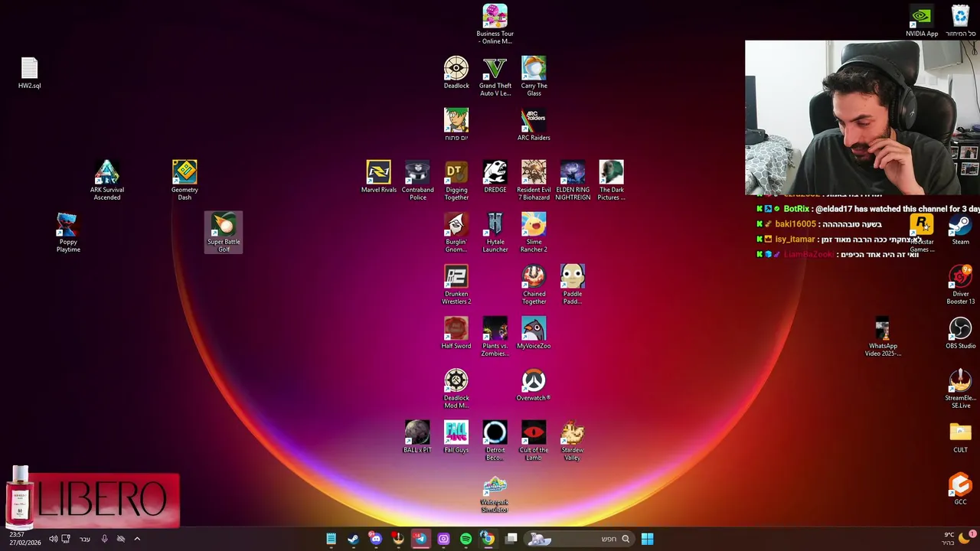Viewport: 980px width, 551px height.
Task: Open Resident Evil 7 Biohazard icon
Action: [x=534, y=181]
